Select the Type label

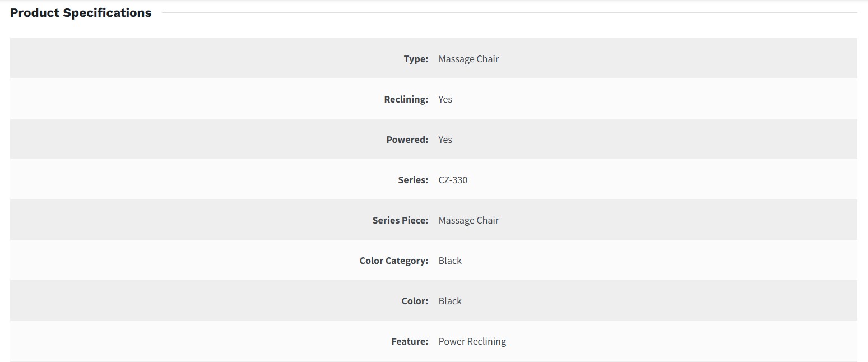click(416, 59)
